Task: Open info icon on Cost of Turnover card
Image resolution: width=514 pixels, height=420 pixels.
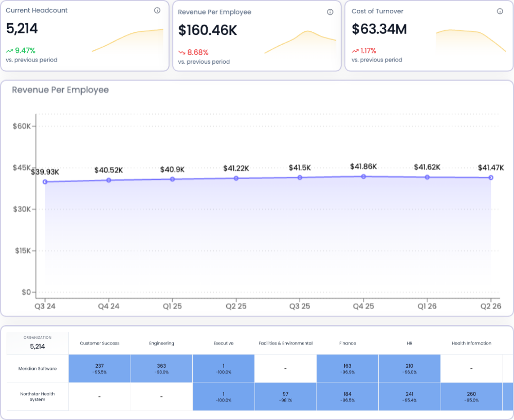Action: point(500,11)
